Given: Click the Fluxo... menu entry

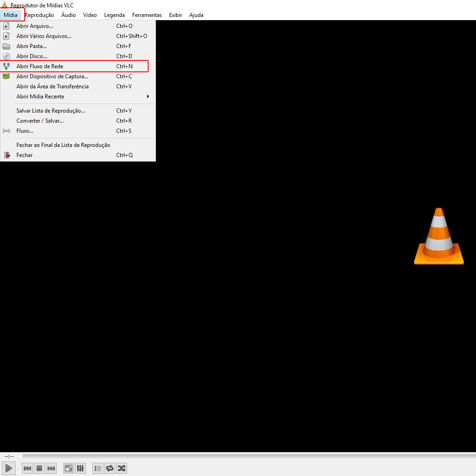Looking at the screenshot, I should click(x=78, y=131).
